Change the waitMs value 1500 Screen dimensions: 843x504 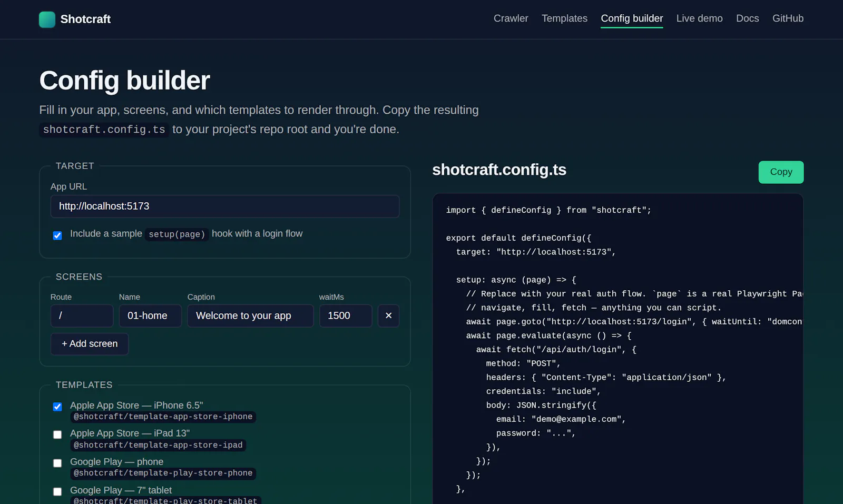click(346, 315)
